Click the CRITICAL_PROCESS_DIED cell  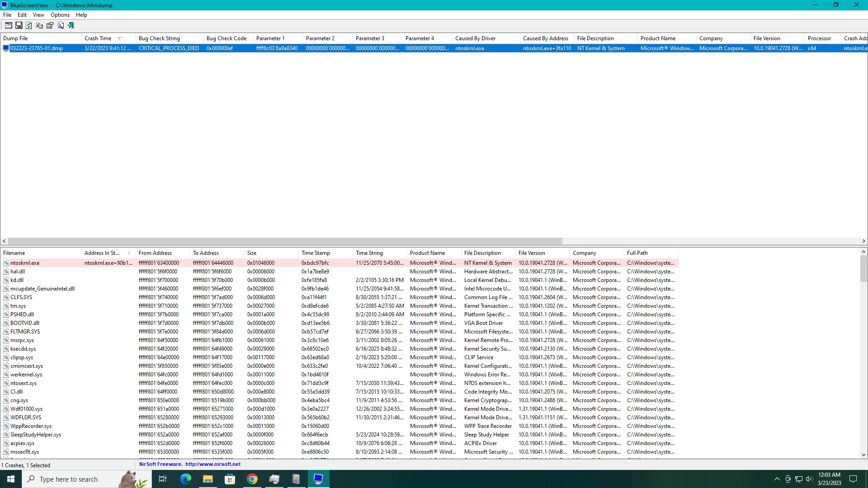[x=169, y=48]
